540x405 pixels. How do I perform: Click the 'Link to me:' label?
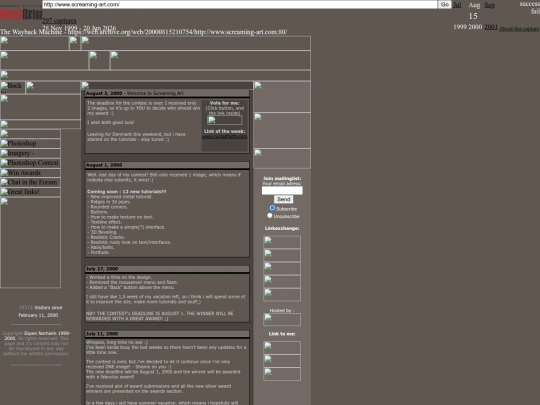click(x=282, y=334)
